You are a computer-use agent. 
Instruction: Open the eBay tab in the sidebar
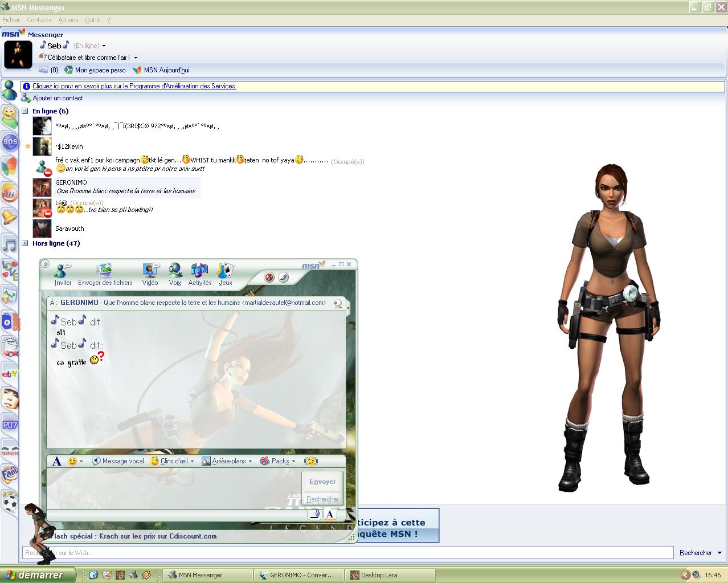click(10, 374)
